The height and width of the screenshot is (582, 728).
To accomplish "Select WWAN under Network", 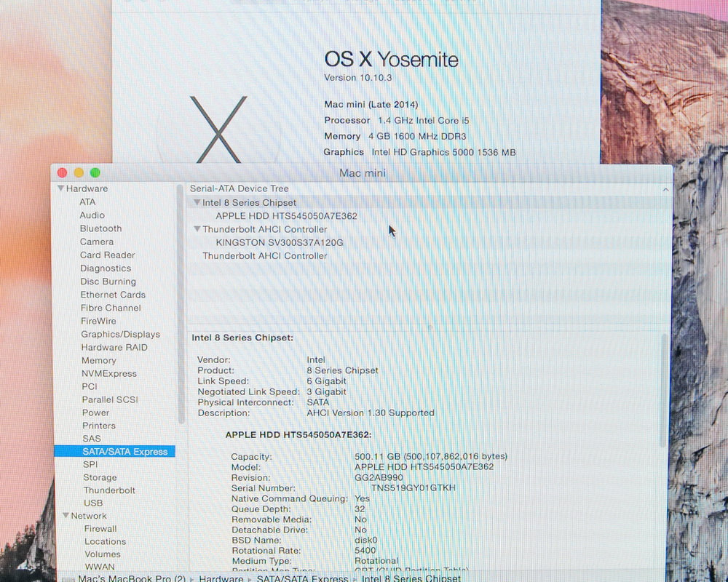I will pos(100,567).
